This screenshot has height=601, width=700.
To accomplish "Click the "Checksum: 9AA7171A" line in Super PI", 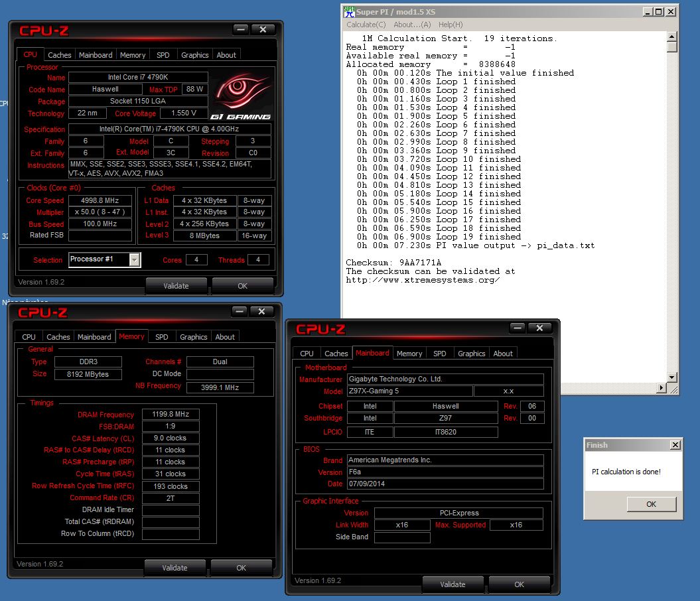I will coord(393,263).
